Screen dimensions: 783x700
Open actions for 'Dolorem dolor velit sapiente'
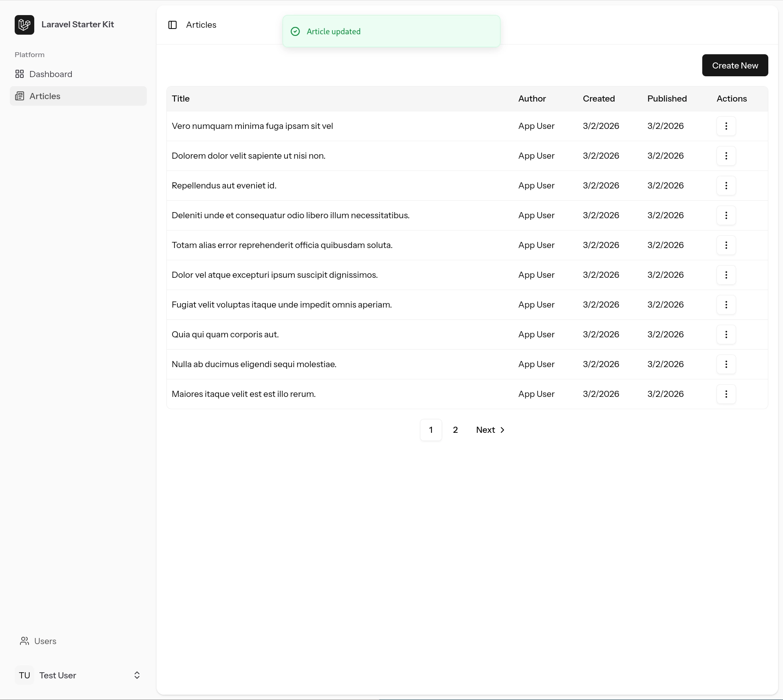(726, 156)
